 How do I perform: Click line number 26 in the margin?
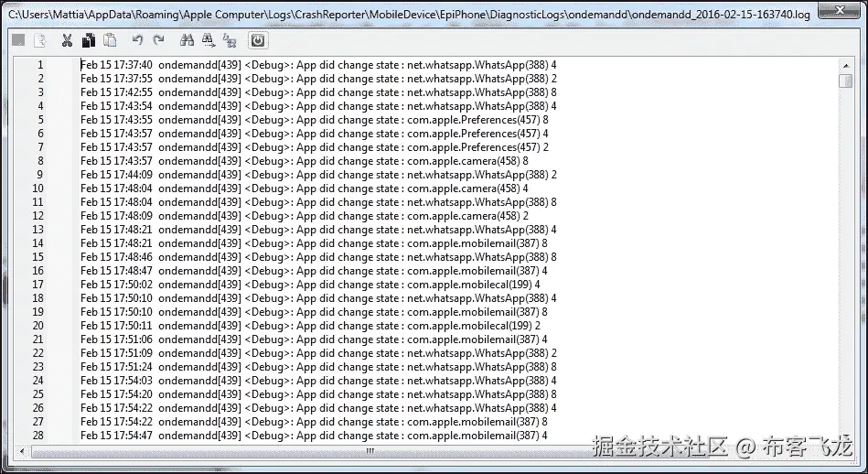click(38, 407)
